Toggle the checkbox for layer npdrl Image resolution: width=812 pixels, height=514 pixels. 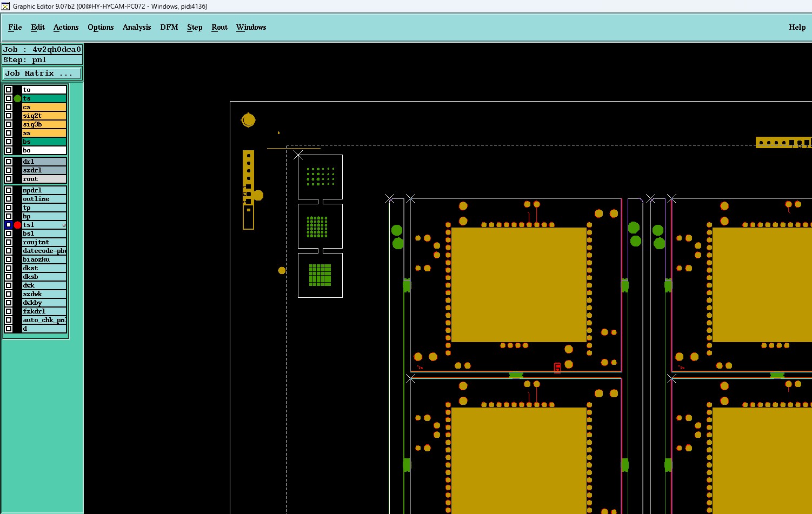pyautogui.click(x=9, y=190)
